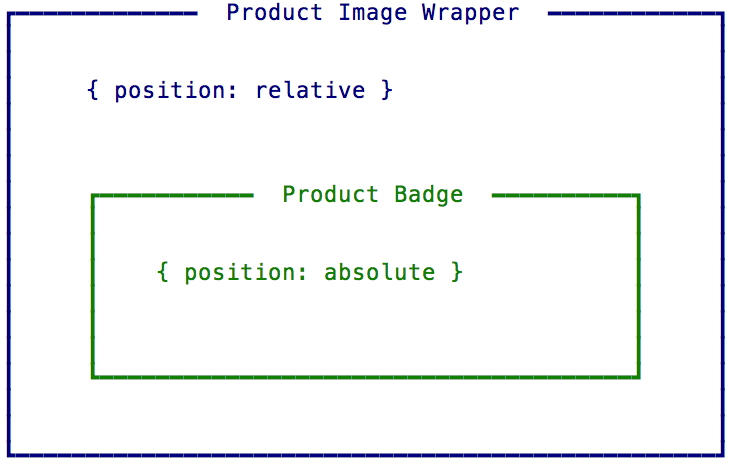Select the "{ position: relative }" text

(x=240, y=90)
